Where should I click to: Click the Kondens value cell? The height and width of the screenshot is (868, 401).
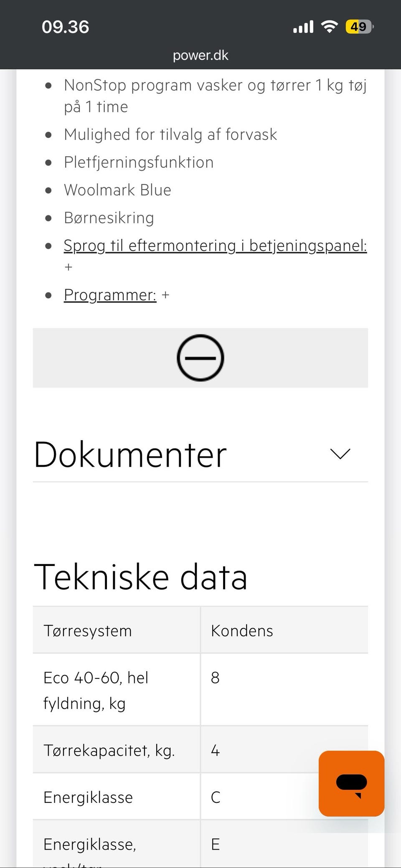click(242, 630)
